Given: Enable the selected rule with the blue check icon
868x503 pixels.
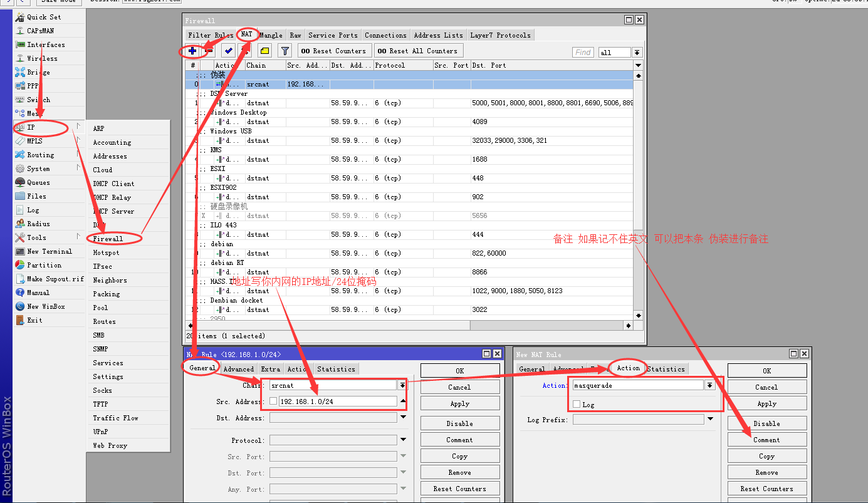Looking at the screenshot, I should pyautogui.click(x=229, y=51).
